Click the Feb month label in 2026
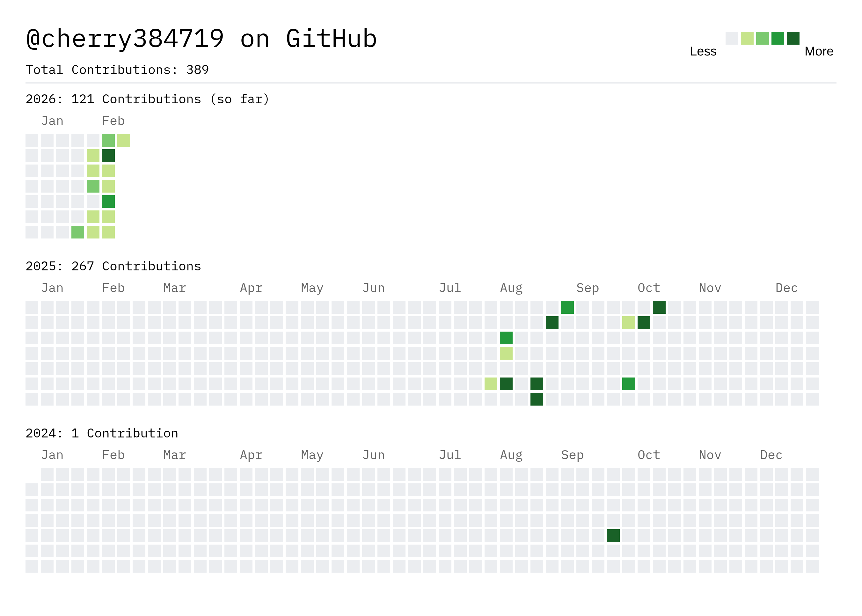The width and height of the screenshot is (862, 616). [x=113, y=121]
